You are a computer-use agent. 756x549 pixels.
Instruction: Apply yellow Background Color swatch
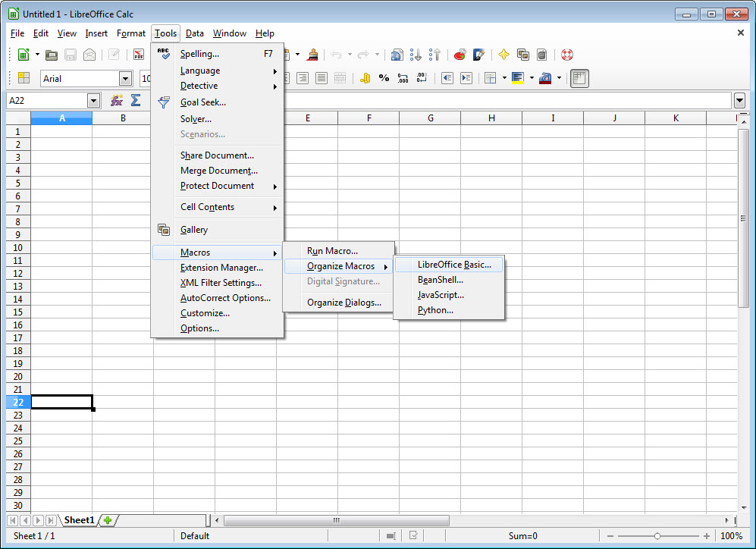518,78
